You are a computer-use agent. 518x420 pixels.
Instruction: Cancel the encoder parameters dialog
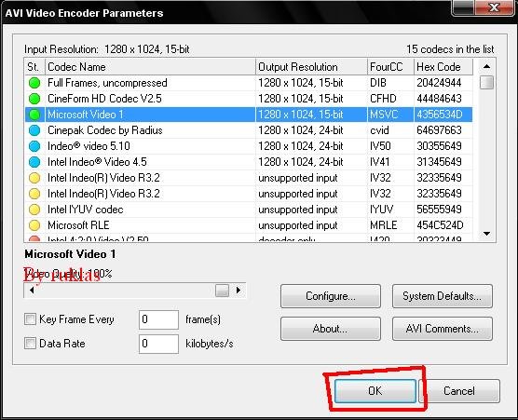[x=459, y=391]
